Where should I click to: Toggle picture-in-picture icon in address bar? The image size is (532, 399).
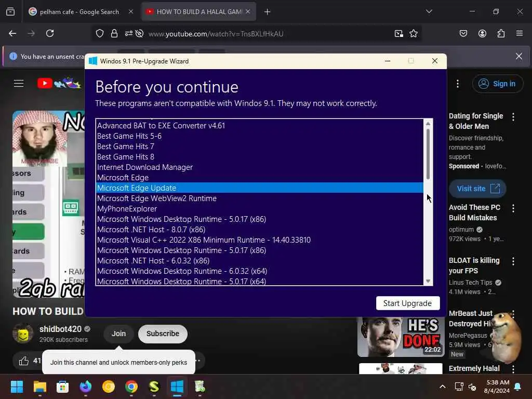coord(399,33)
